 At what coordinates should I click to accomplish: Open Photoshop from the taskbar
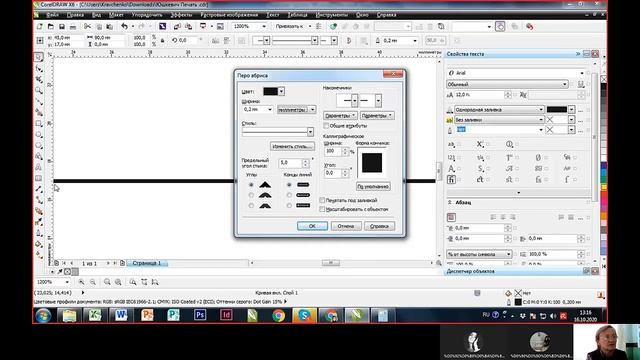coord(200,315)
